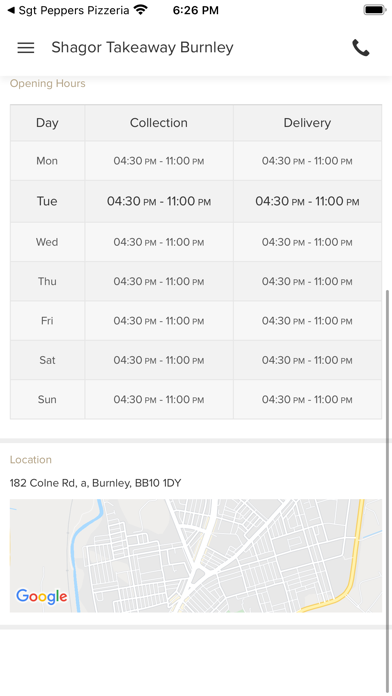The width and height of the screenshot is (392, 696).
Task: Tap the phone call icon
Action: pos(360,48)
